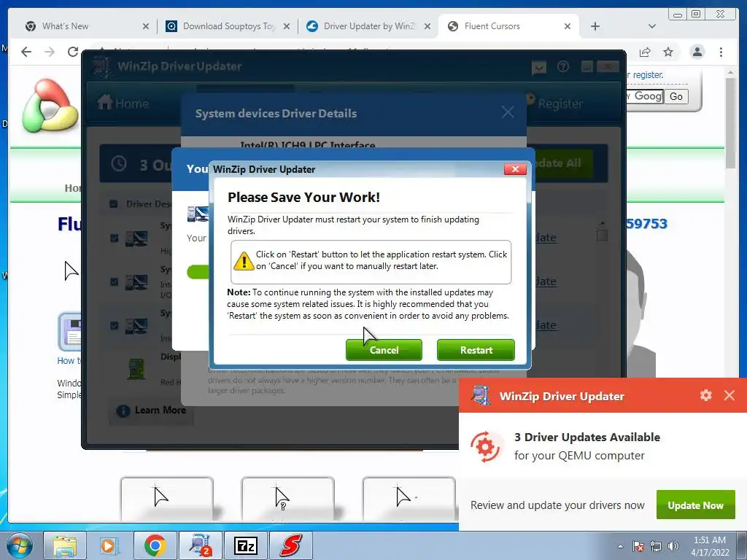
Task: Close the What's New tab
Action: click(x=146, y=26)
